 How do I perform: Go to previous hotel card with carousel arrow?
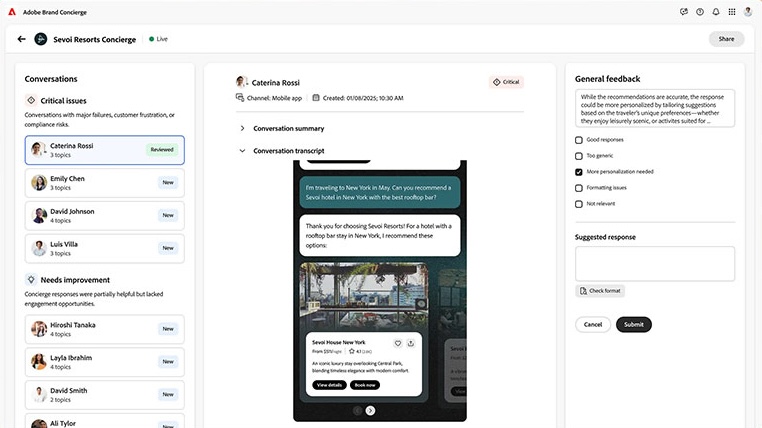[x=357, y=411]
